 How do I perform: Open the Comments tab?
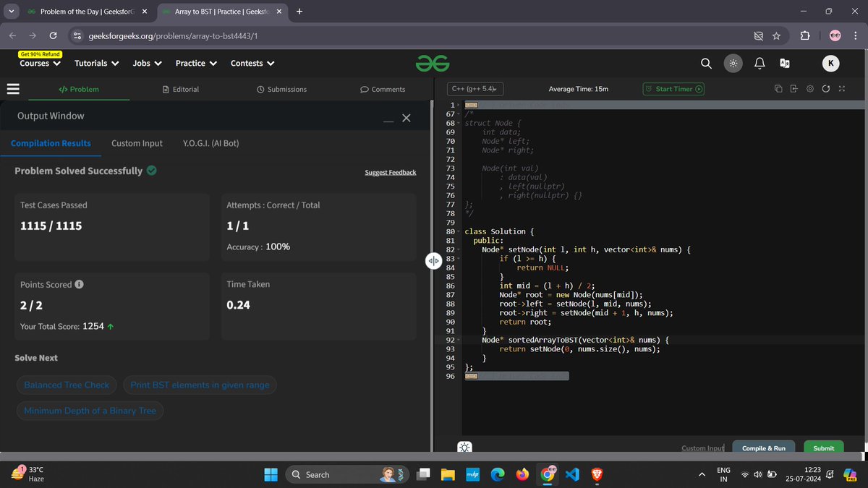383,89
